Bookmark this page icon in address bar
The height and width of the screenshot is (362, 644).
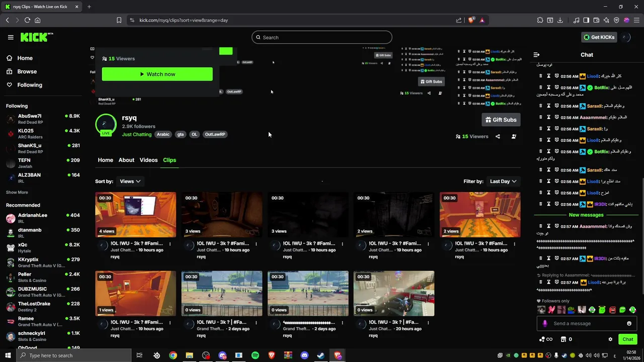click(x=119, y=20)
